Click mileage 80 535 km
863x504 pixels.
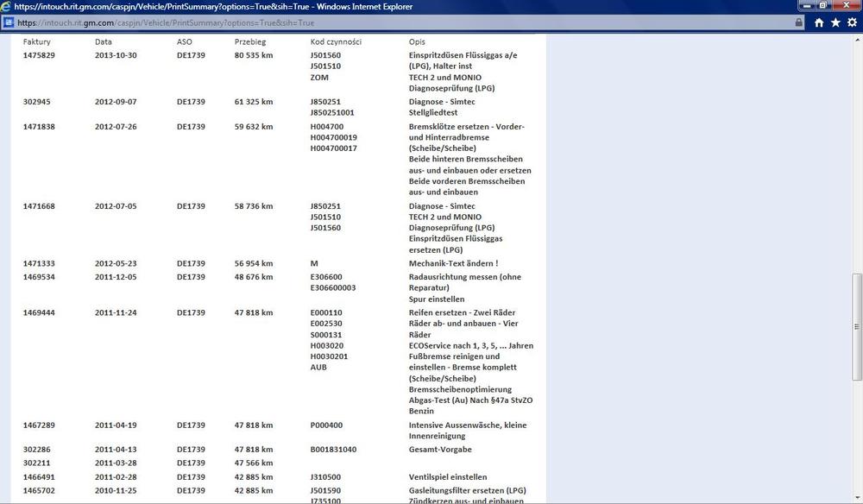point(254,55)
